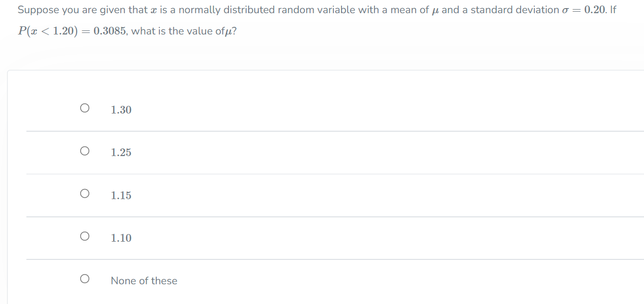This screenshot has height=304, width=644.
Task: Click the answer text 1.30
Action: pos(121,109)
